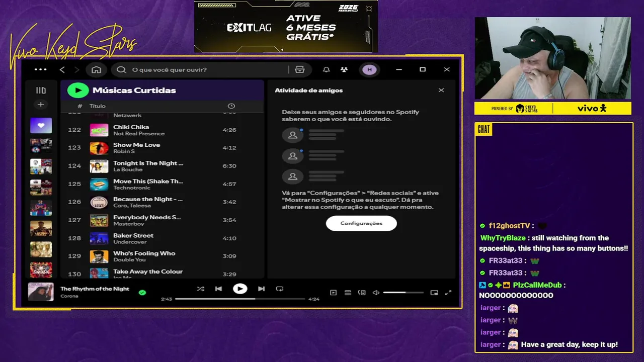The height and width of the screenshot is (362, 644).
Task: Go back with the left arrow
Action: 62,69
